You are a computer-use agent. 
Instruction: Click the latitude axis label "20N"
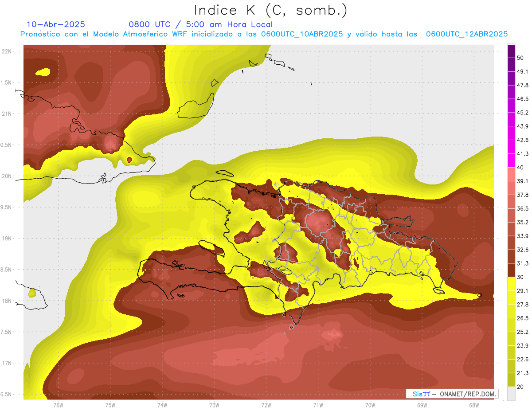point(7,176)
